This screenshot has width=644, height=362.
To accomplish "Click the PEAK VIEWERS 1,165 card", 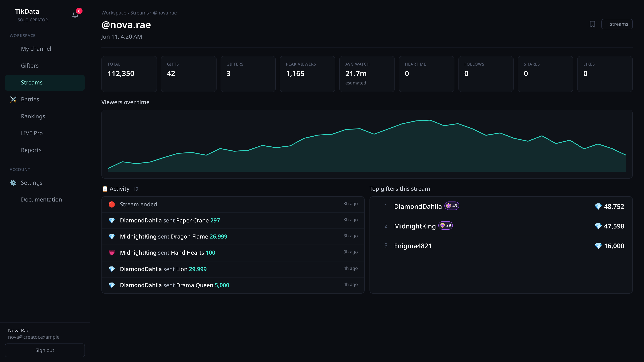I will click(307, 74).
